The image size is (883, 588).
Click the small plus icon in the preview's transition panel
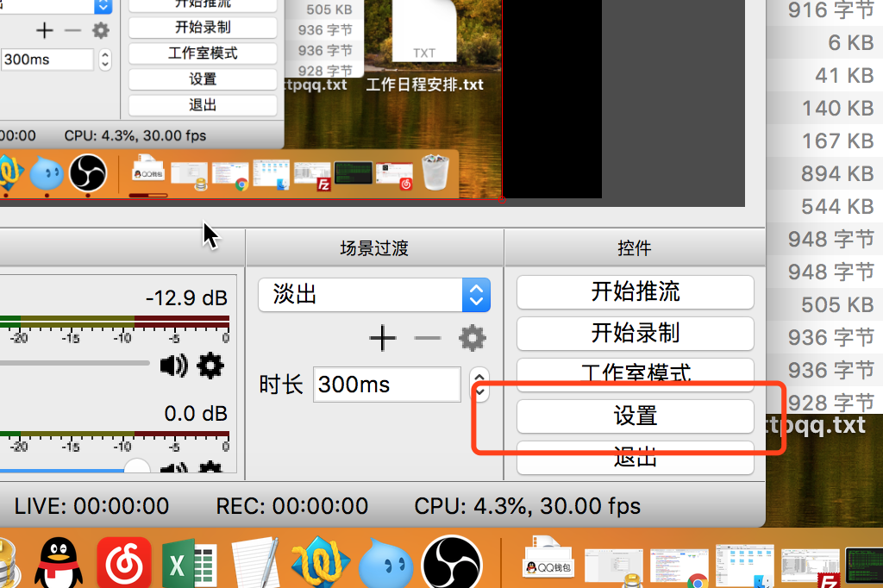45,30
